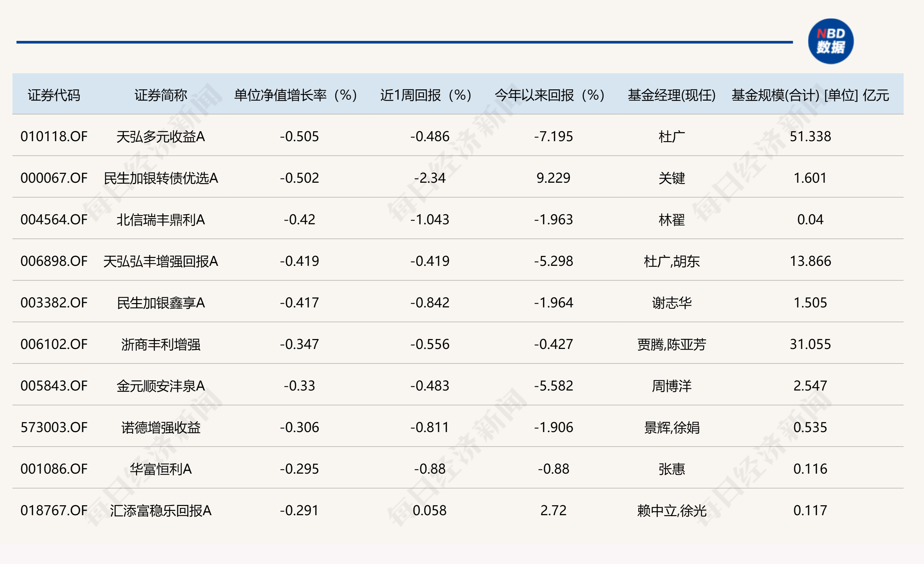Click fund size 31.055
924x564 pixels.
pyautogui.click(x=810, y=345)
